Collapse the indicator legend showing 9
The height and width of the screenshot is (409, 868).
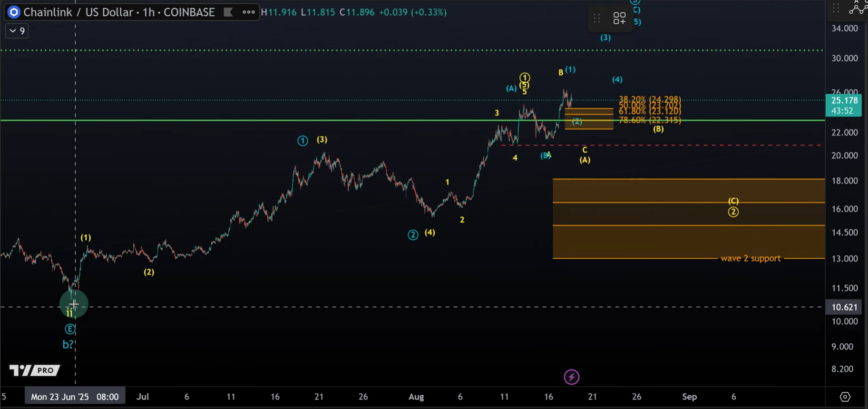coord(17,31)
